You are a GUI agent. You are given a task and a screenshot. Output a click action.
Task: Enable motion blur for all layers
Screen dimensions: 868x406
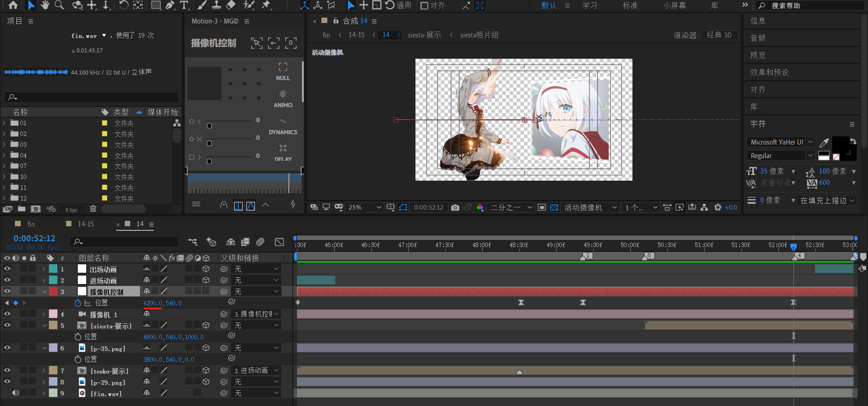[260, 242]
